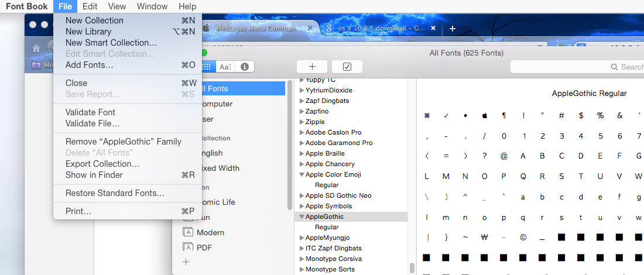644x275 pixels.
Task: Click the collections sidebar scrollbar
Action: pyautogui.click(x=290, y=145)
